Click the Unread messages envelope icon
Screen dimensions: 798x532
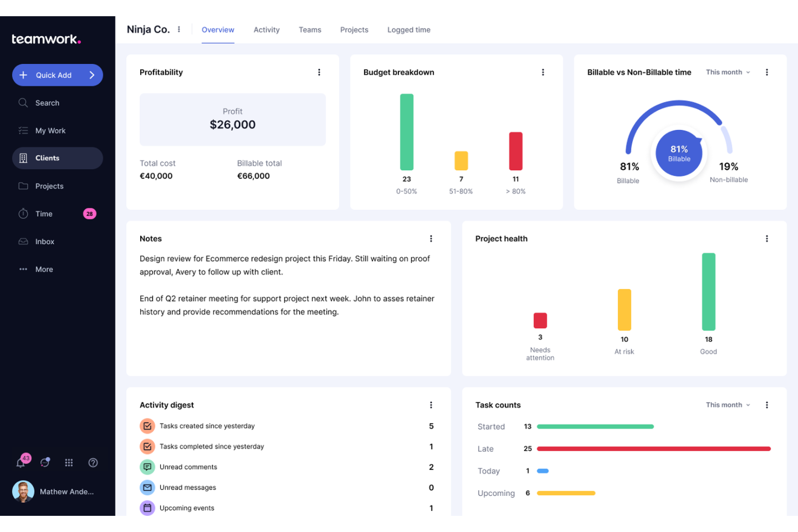tap(147, 487)
